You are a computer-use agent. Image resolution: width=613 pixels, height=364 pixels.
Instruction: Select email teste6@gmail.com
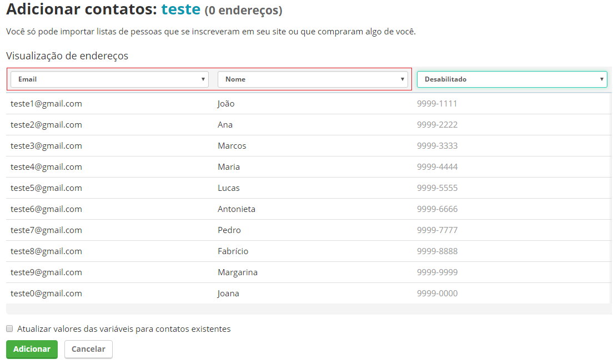point(46,209)
